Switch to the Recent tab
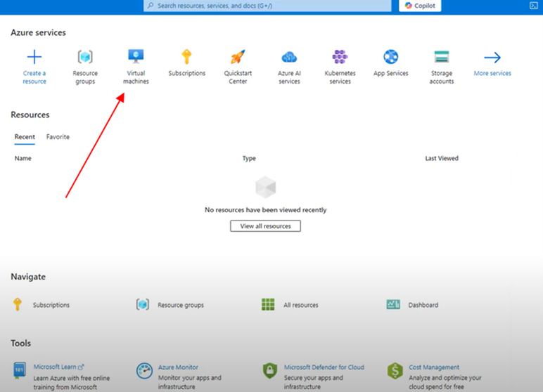Viewport: 543px width, 392px height. tap(25, 137)
